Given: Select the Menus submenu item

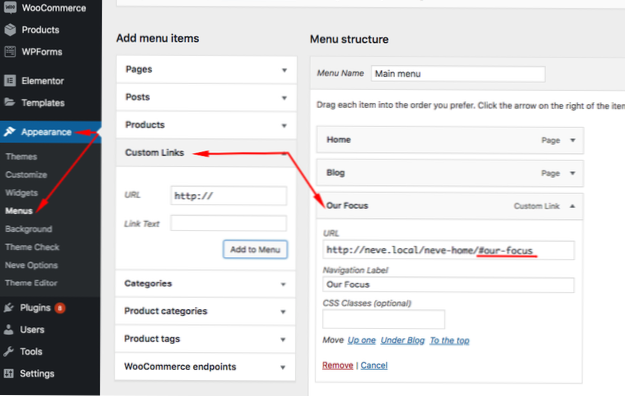Looking at the screenshot, I should [x=19, y=211].
